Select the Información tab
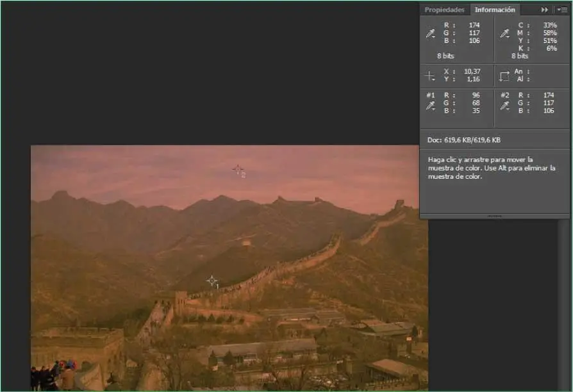The width and height of the screenshot is (573, 392). pos(494,10)
